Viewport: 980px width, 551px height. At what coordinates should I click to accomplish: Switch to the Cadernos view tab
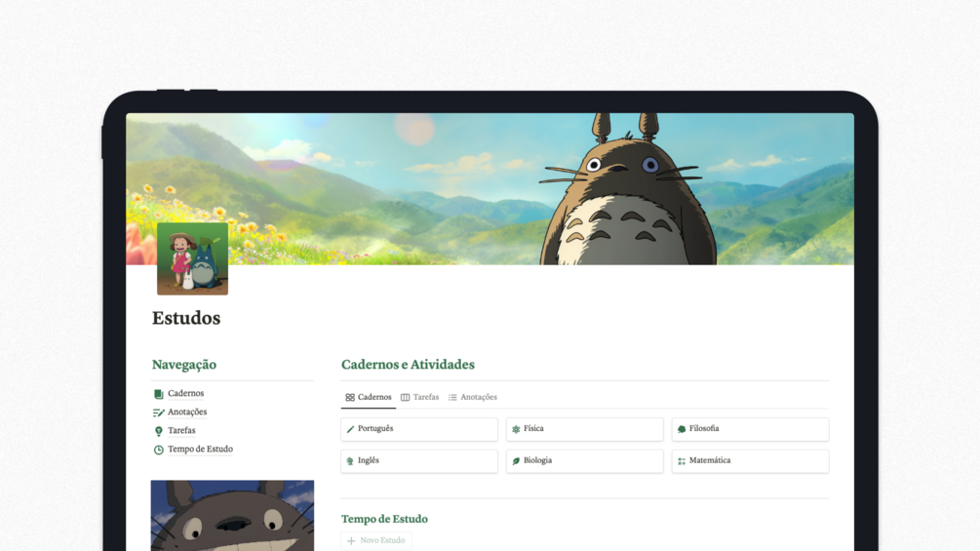pyautogui.click(x=369, y=397)
